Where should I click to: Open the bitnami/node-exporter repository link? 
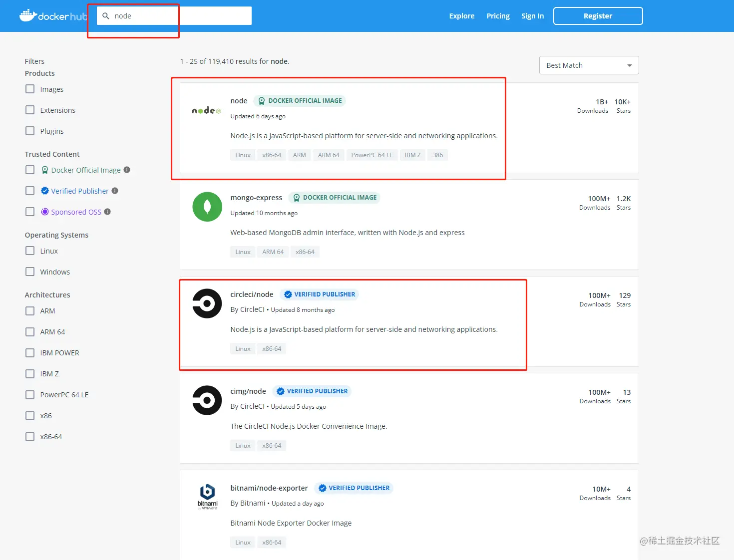pyautogui.click(x=269, y=488)
